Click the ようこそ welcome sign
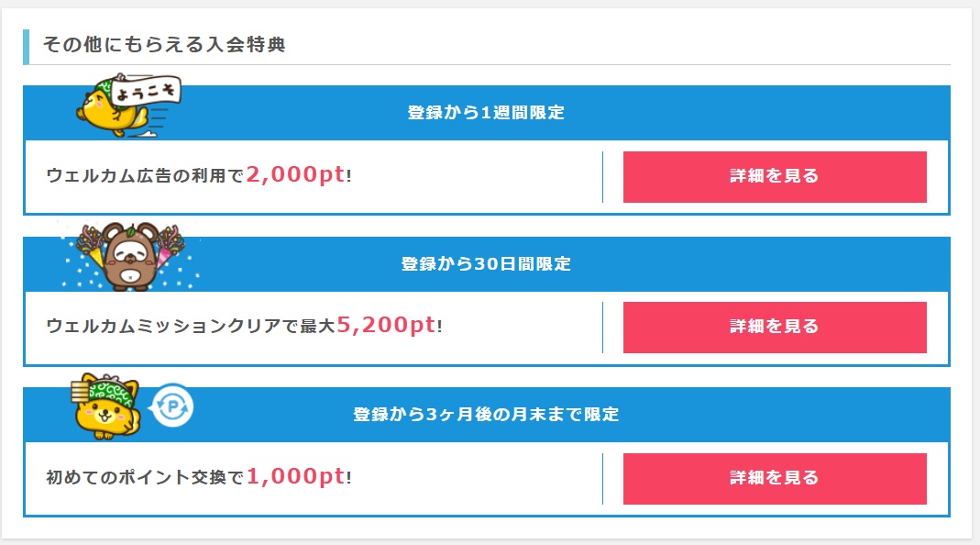The height and width of the screenshot is (545, 980). click(x=148, y=92)
